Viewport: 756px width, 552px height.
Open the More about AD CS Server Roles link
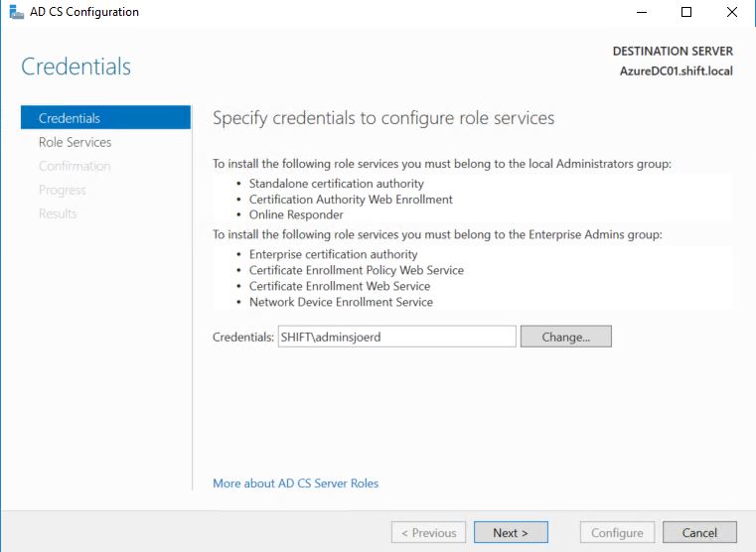pyautogui.click(x=295, y=483)
